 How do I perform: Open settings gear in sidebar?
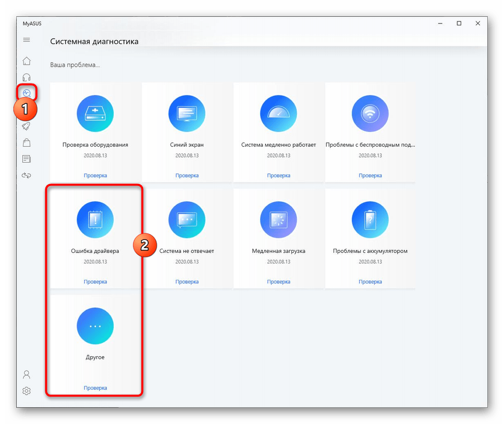(x=26, y=391)
